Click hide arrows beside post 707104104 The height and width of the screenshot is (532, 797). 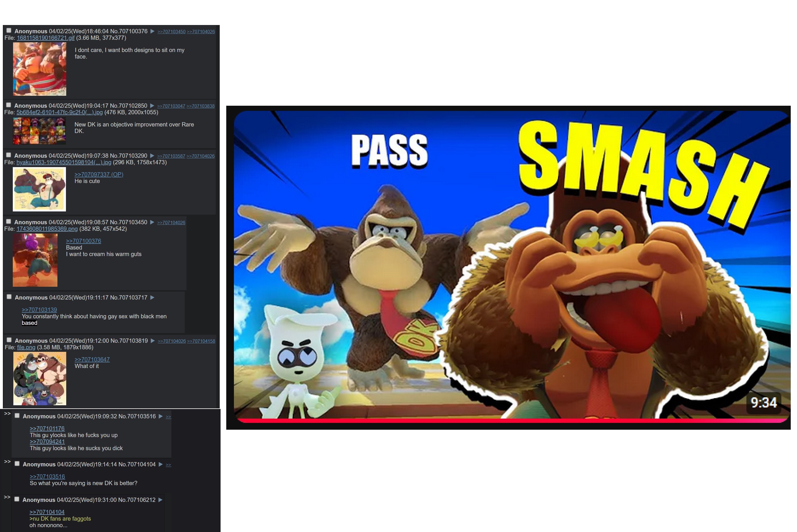pos(7,462)
